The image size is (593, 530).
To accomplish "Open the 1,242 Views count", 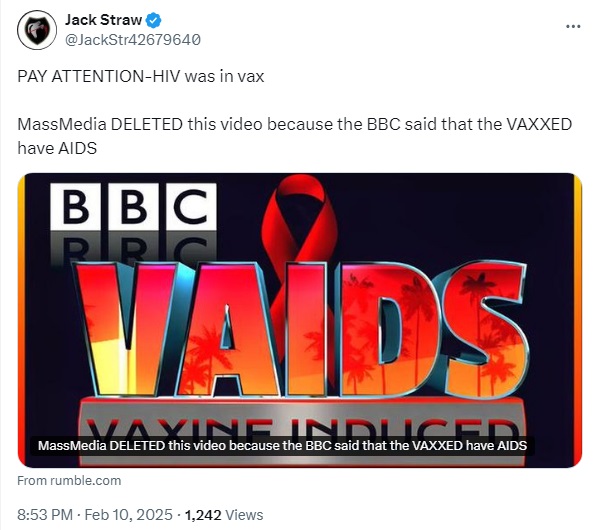I will [x=224, y=515].
